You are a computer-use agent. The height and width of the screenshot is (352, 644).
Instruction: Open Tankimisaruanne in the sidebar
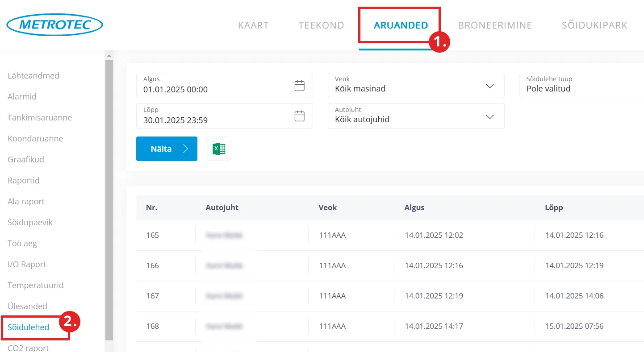point(40,118)
